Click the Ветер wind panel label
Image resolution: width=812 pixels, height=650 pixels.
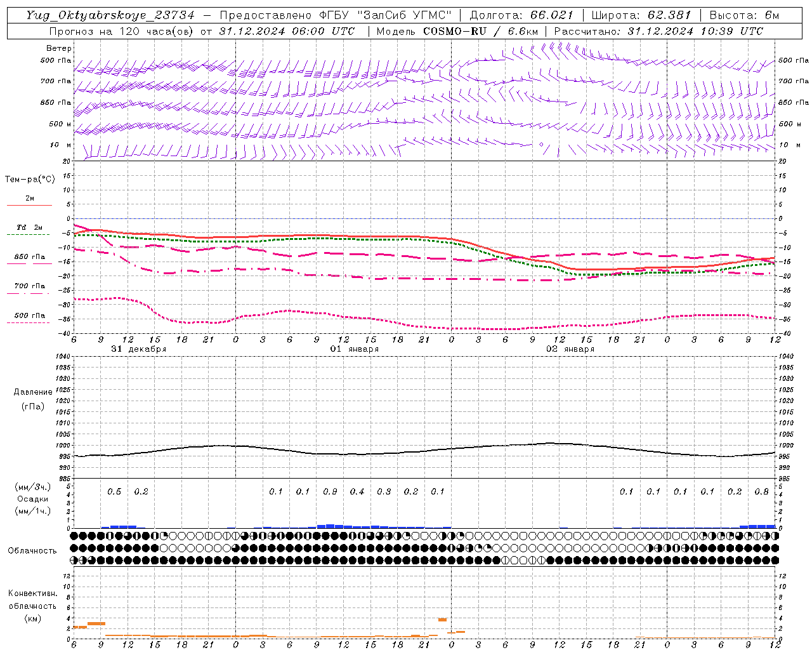tap(59, 48)
